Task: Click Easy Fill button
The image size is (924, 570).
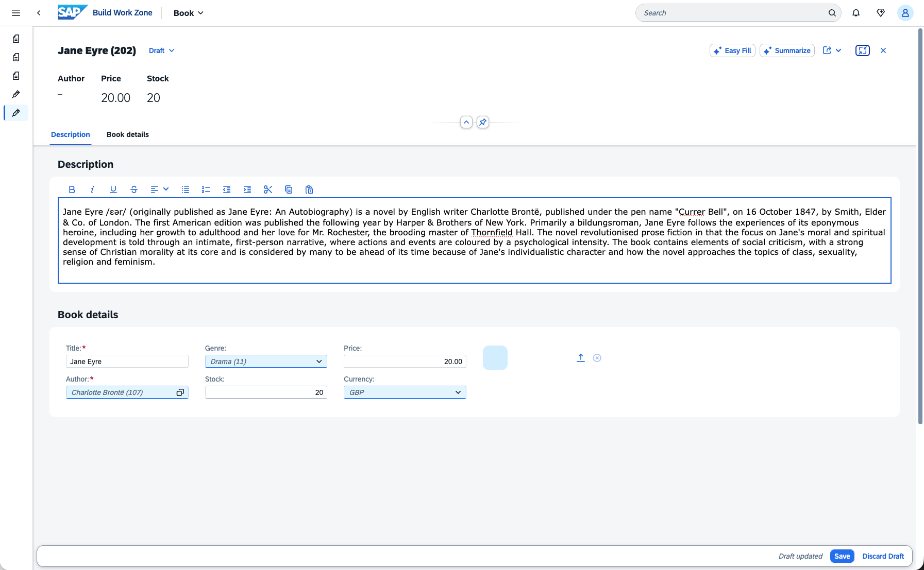Action: click(x=732, y=50)
